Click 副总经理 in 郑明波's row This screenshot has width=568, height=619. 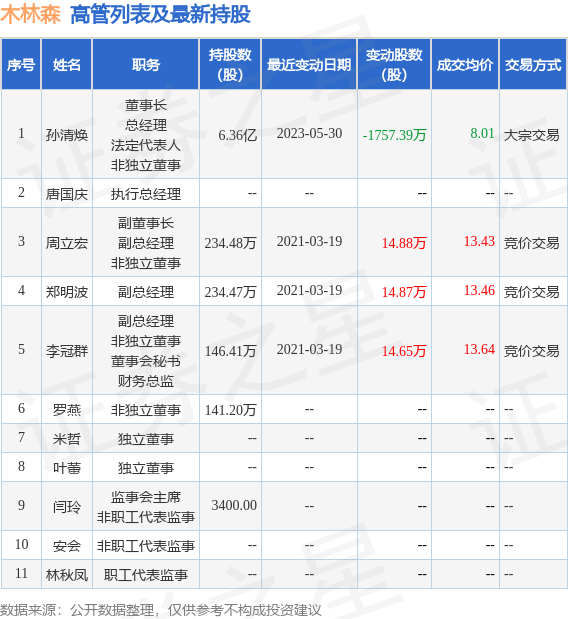[146, 292]
